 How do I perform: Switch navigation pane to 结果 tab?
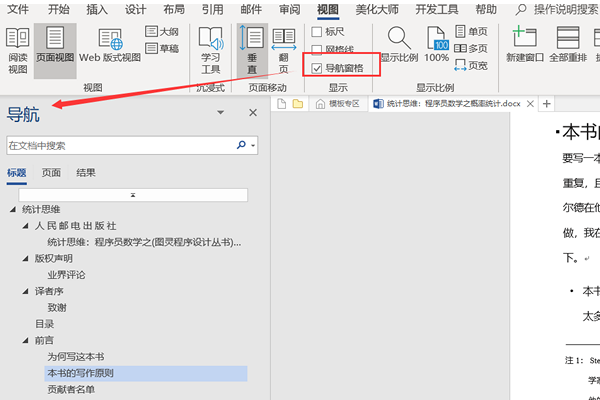pos(86,173)
